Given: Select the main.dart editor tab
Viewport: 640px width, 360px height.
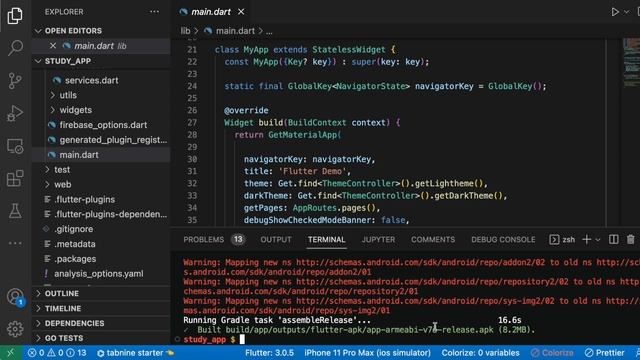Looking at the screenshot, I should point(211,12).
